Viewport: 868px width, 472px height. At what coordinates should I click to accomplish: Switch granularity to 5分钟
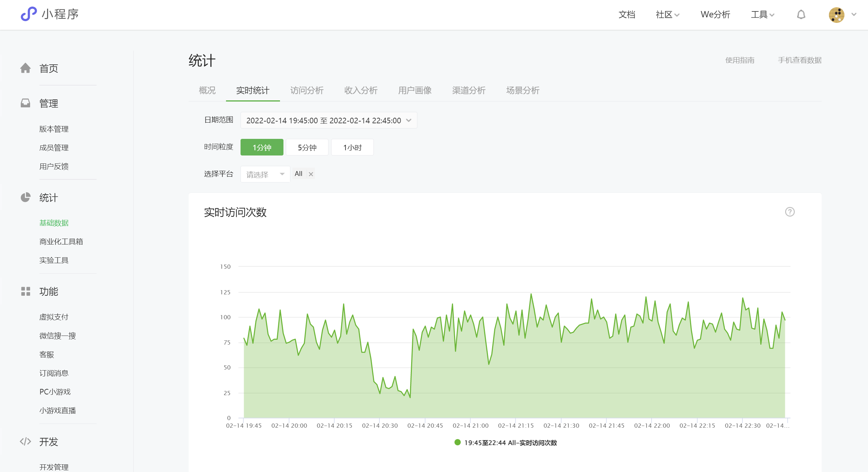pos(307,148)
